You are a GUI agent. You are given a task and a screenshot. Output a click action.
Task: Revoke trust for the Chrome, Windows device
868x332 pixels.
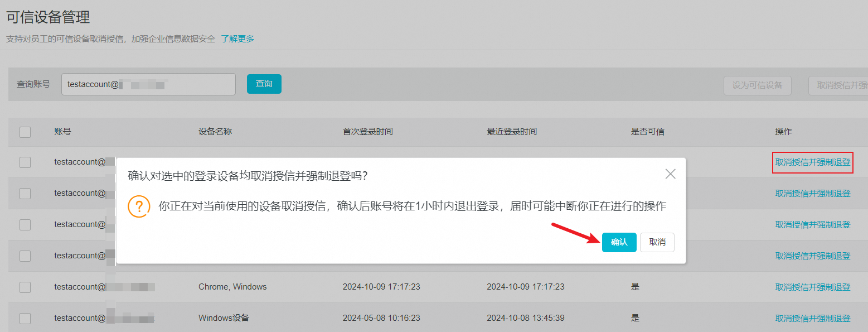tap(812, 287)
